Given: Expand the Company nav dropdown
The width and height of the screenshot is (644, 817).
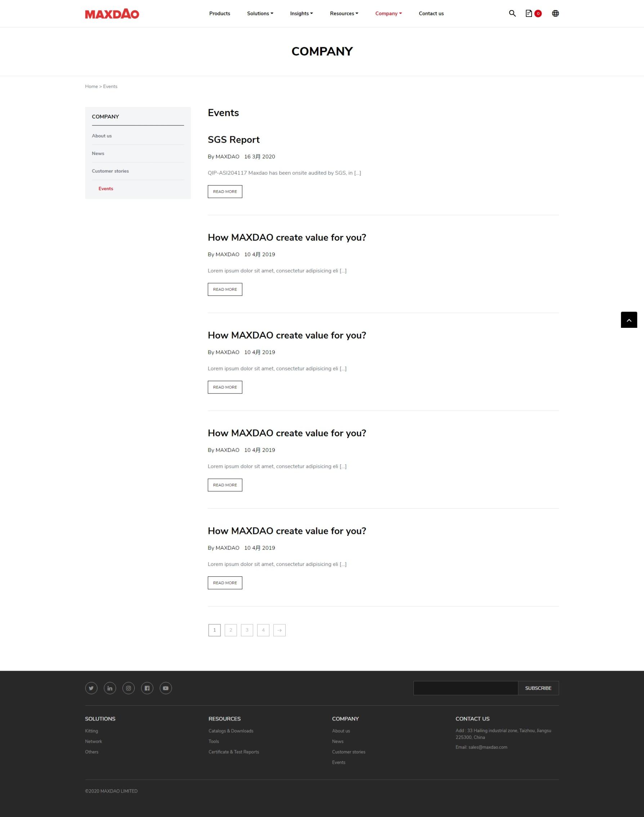Looking at the screenshot, I should coord(389,14).
